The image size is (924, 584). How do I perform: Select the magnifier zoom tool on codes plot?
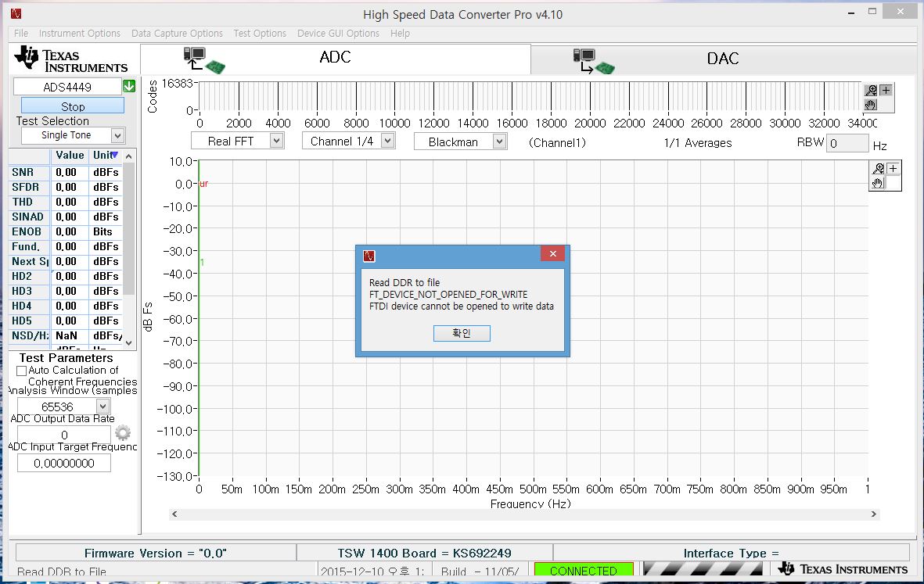(871, 90)
